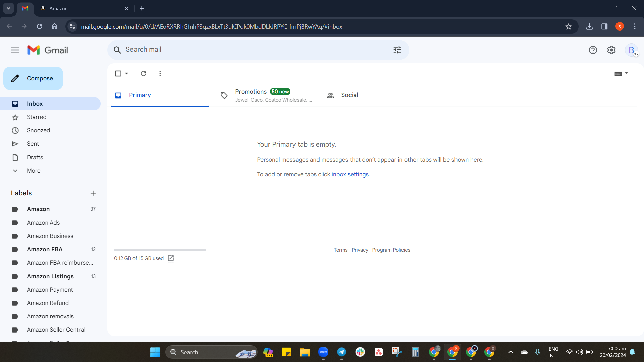Toggle the Chrome side panel
The width and height of the screenshot is (644, 362).
pyautogui.click(x=604, y=26)
